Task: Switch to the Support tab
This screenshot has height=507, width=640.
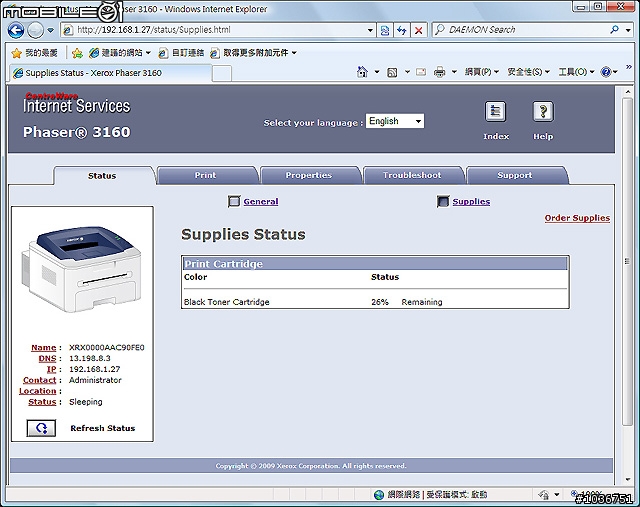Action: click(x=515, y=176)
